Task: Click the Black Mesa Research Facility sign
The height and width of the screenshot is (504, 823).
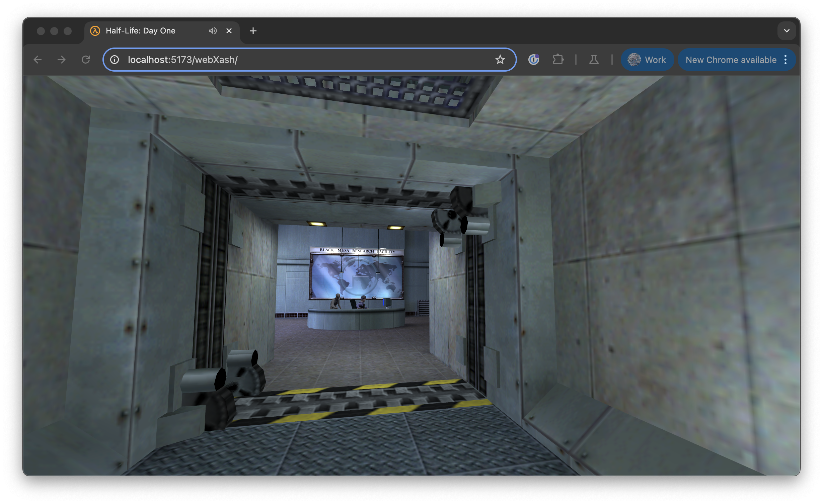Action: 357,251
